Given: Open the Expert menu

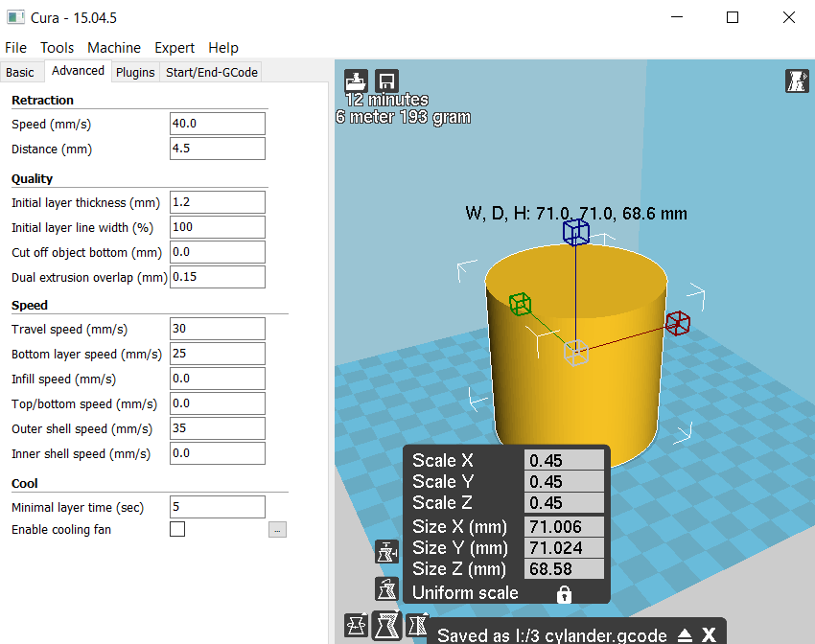Looking at the screenshot, I should coord(175,48).
